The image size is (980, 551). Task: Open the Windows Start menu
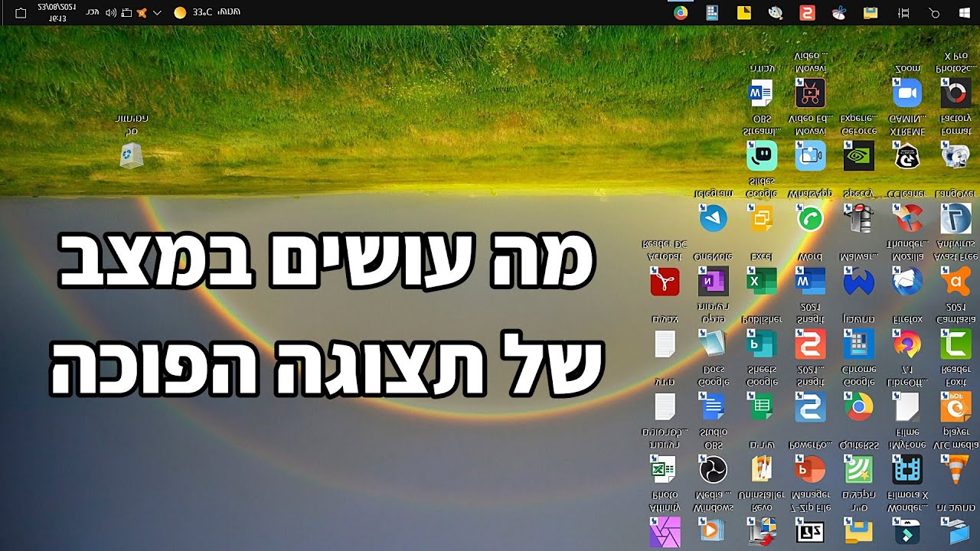click(x=963, y=12)
